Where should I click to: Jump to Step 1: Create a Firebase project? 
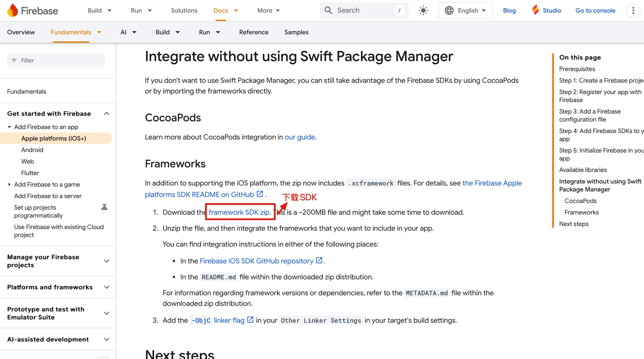coord(601,80)
